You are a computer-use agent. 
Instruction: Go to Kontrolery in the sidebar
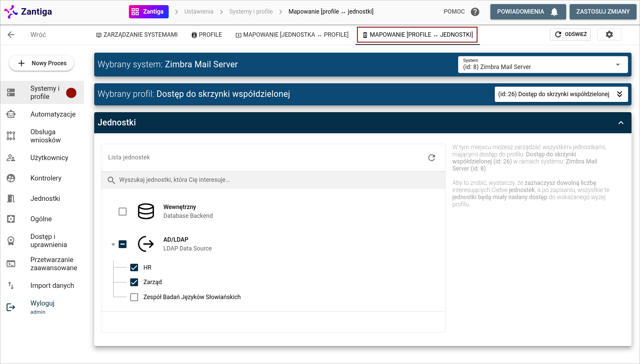pyautogui.click(x=46, y=178)
